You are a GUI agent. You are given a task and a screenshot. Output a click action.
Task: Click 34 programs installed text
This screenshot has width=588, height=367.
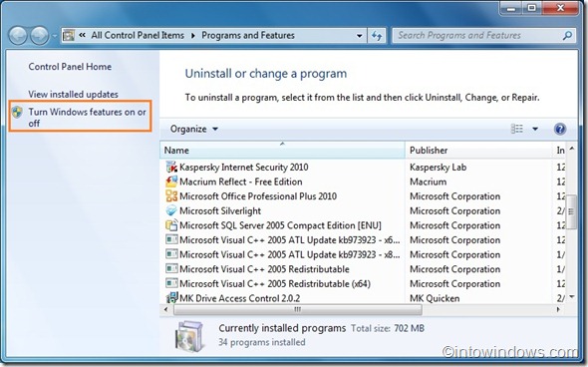pos(262,342)
